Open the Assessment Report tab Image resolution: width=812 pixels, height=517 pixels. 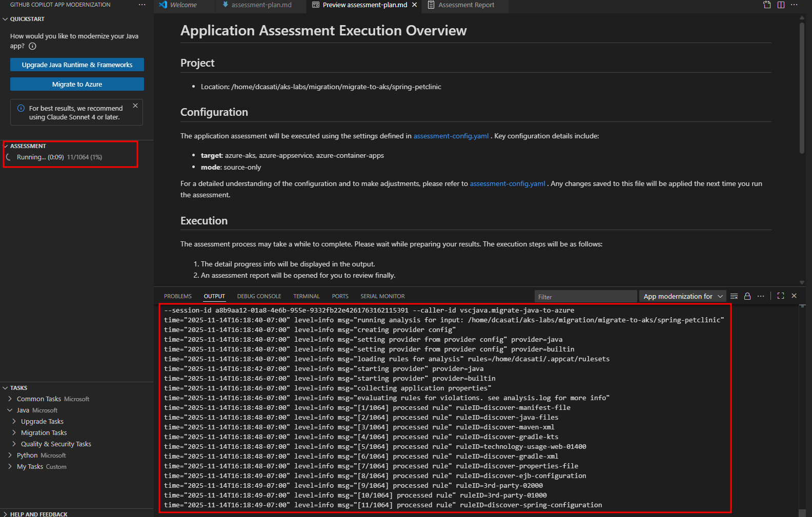[x=466, y=5]
